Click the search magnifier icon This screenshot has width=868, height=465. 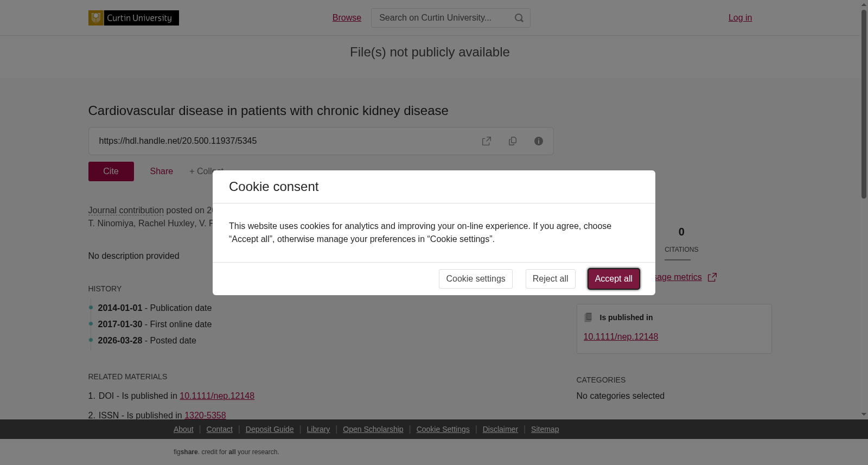point(519,18)
